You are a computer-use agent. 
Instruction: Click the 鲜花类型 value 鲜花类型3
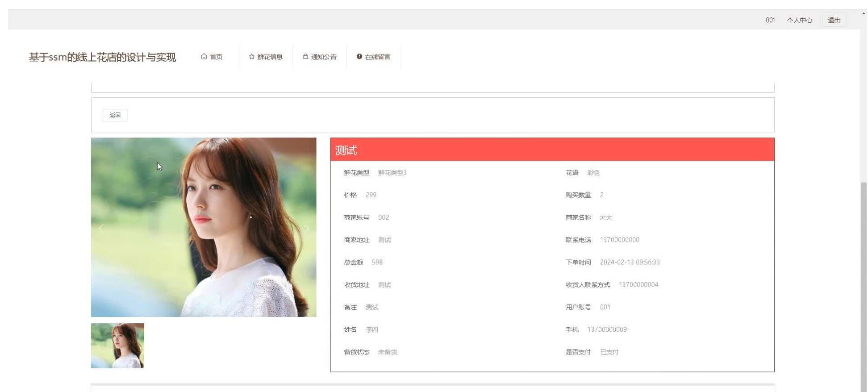pos(392,173)
